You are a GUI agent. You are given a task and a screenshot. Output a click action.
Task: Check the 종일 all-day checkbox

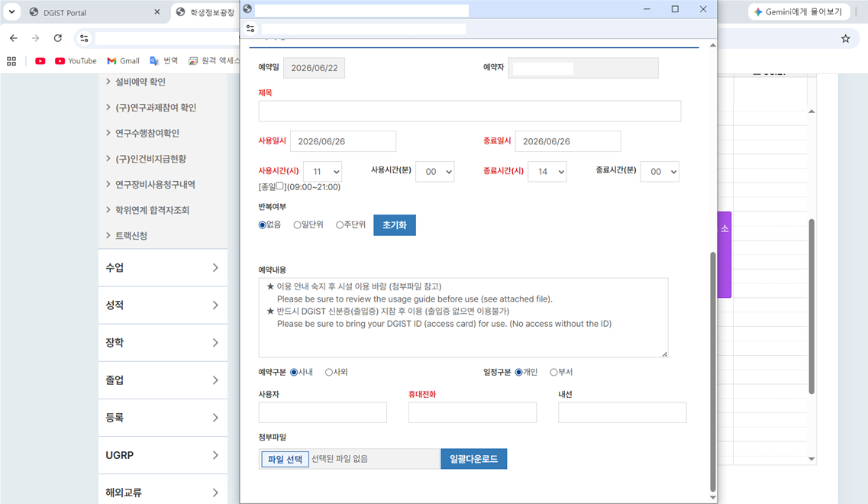280,186
